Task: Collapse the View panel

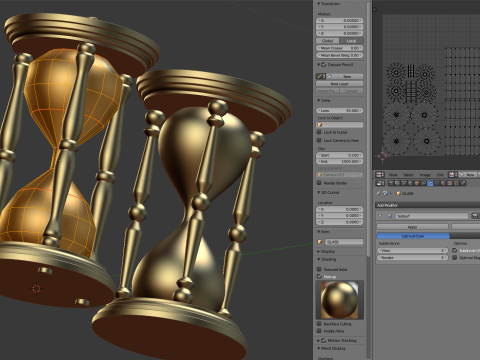Action: (x=319, y=100)
